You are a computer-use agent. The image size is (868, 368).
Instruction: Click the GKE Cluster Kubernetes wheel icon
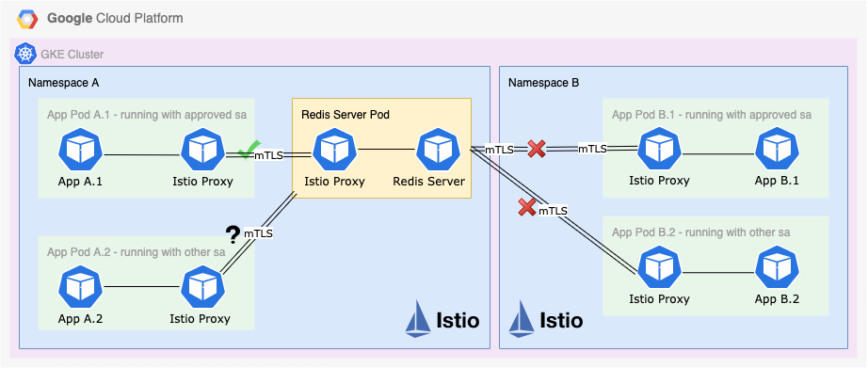point(25,55)
